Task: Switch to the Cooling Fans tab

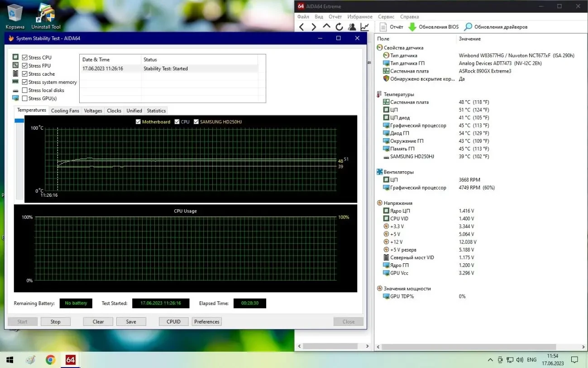Action: tap(65, 110)
